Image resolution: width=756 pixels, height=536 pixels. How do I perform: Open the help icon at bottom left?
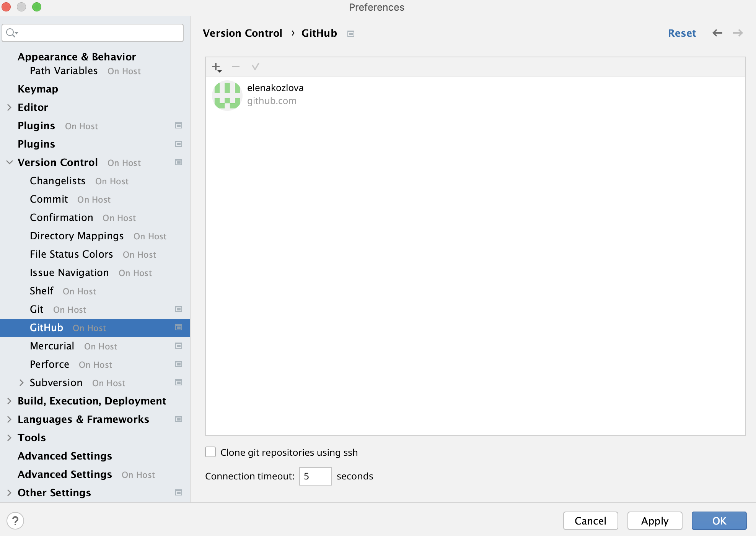coord(15,520)
